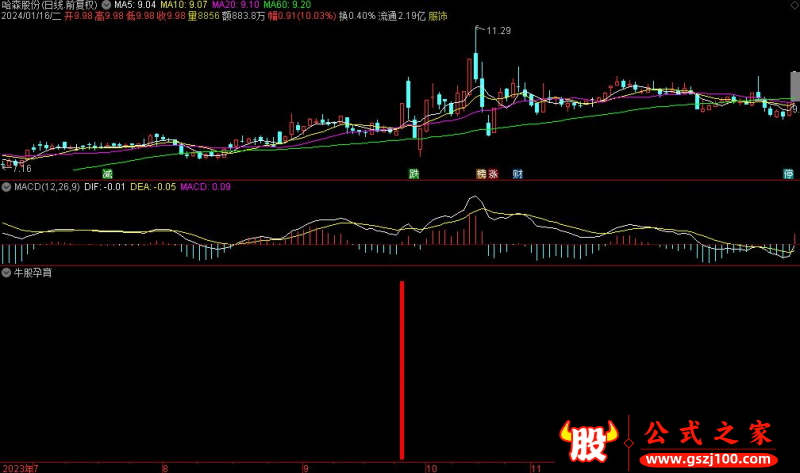Viewport: 800px width, 473px height.
Task: Select the MA20: 9.10 label
Action: click(235, 5)
